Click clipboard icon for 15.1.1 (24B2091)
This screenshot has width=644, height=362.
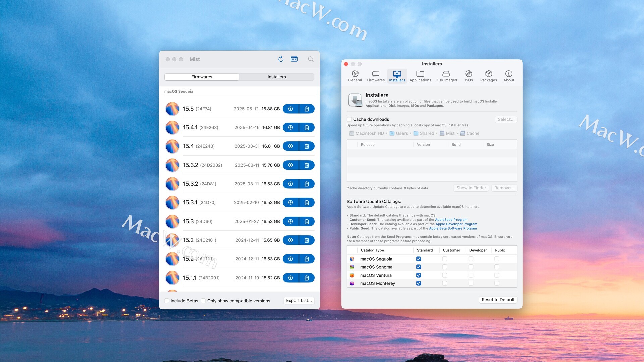307,278
